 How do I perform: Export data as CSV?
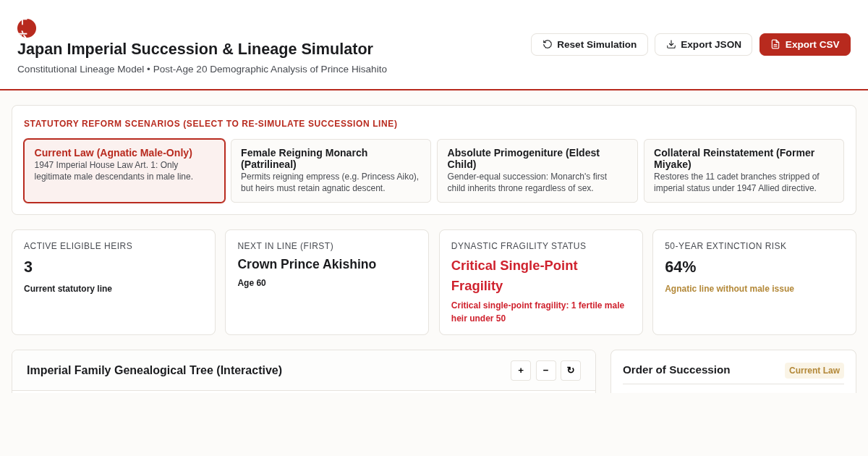[805, 44]
